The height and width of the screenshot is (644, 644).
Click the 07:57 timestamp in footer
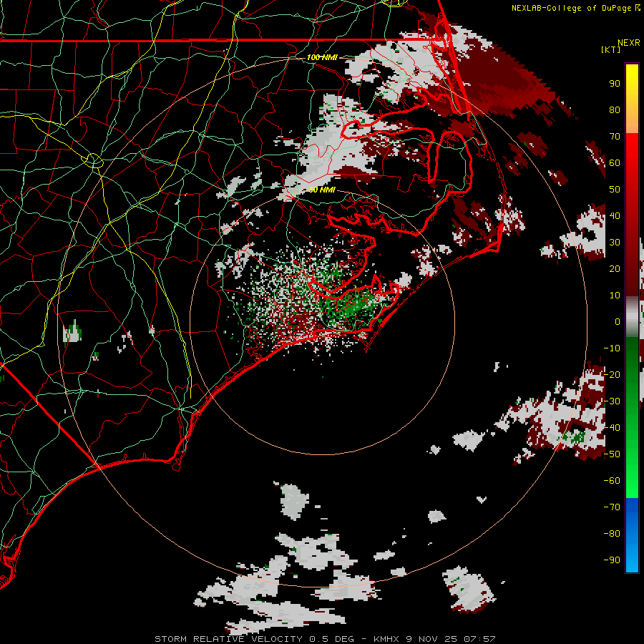[x=479, y=639]
